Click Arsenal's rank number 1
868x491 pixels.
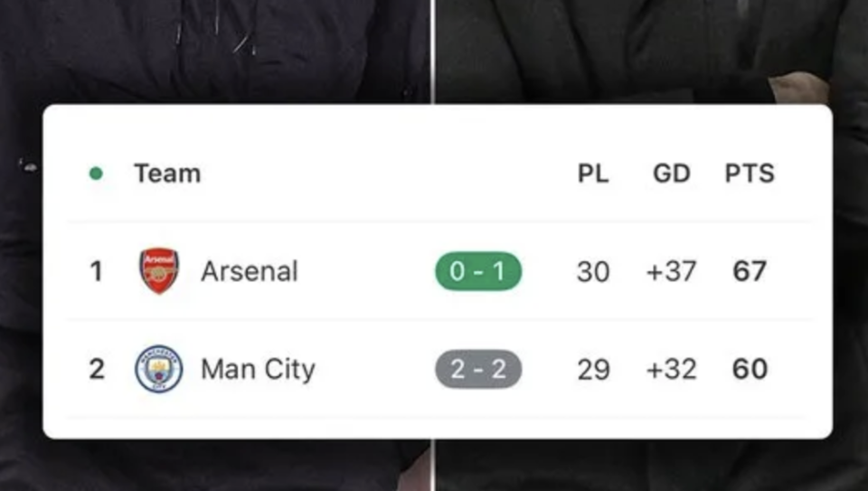click(96, 271)
